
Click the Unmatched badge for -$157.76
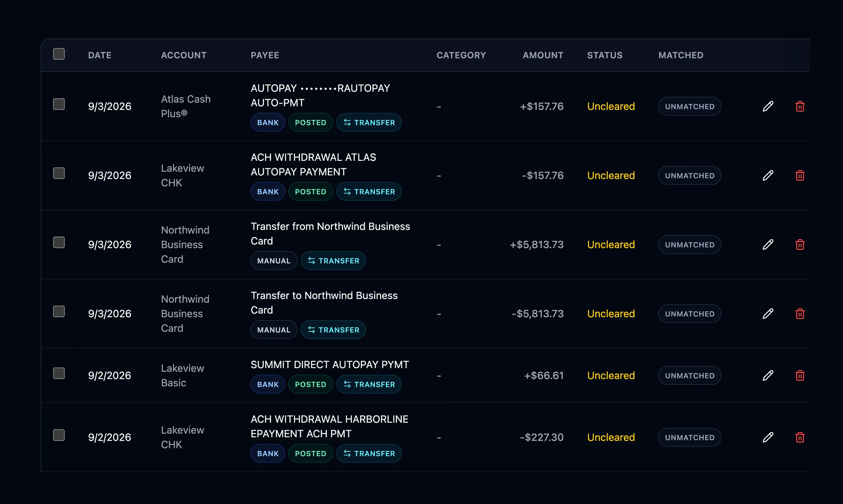click(x=689, y=176)
